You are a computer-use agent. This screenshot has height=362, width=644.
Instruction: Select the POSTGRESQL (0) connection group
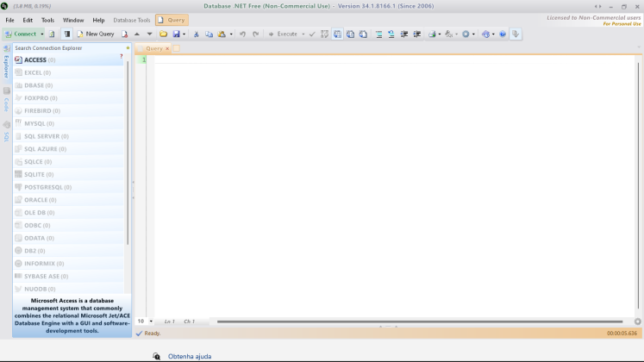(68, 187)
